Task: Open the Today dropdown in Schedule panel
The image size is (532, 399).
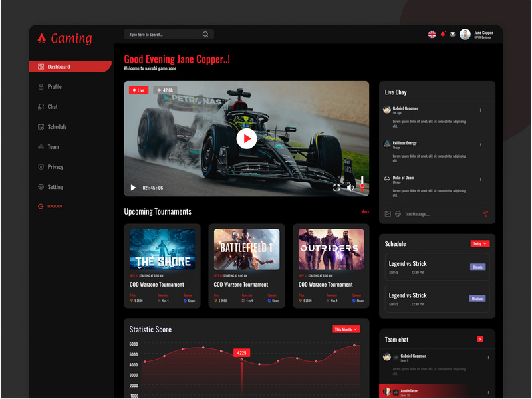Action: (480, 243)
